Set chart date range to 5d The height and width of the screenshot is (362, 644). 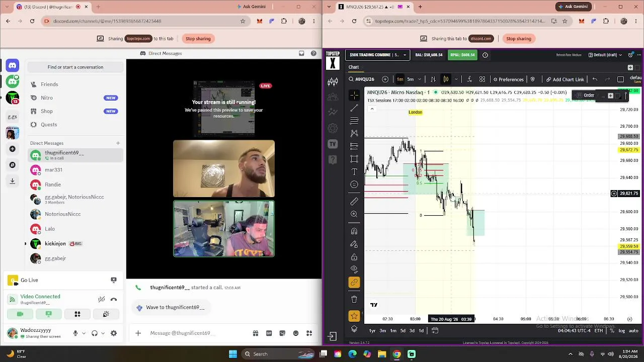click(403, 330)
